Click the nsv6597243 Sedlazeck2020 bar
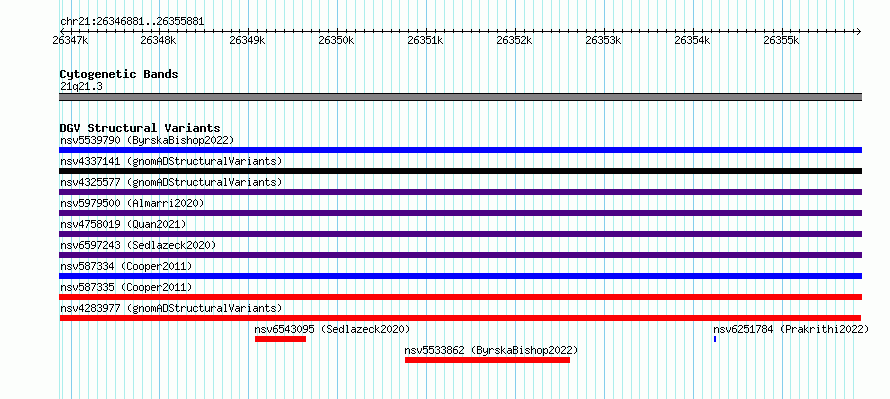The width and height of the screenshot is (890, 399). (460, 255)
